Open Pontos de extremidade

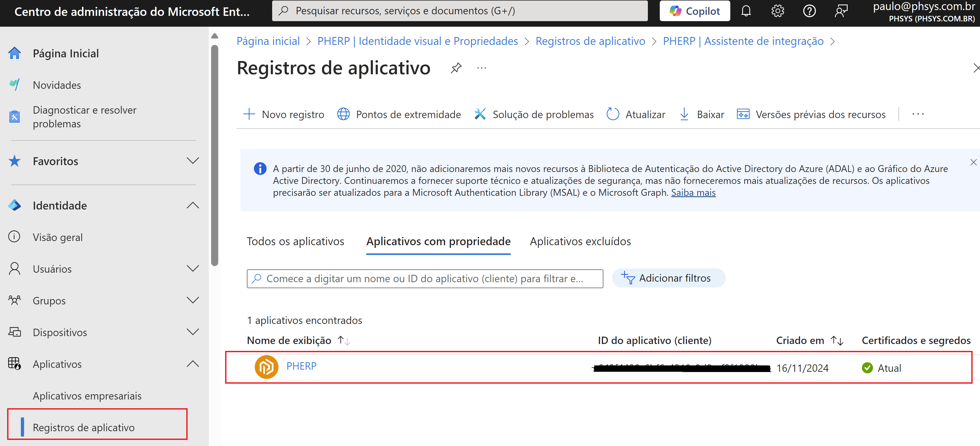399,114
